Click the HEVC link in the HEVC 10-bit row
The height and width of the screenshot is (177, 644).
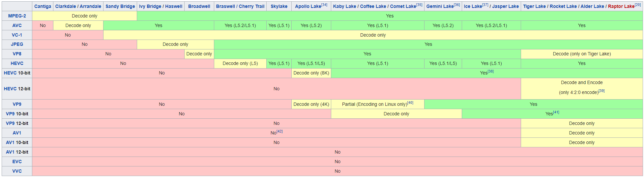pyautogui.click(x=10, y=73)
